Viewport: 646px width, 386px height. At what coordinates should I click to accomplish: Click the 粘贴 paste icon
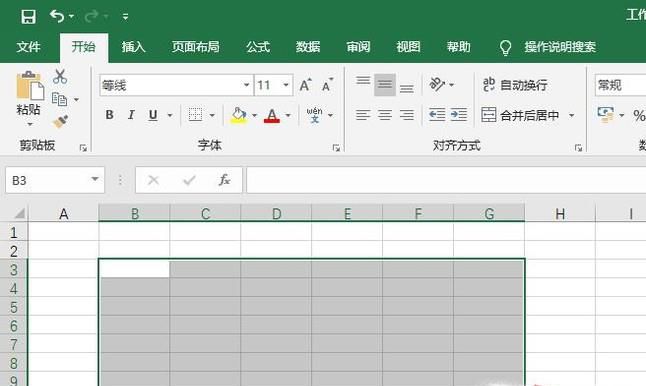click(x=30, y=86)
